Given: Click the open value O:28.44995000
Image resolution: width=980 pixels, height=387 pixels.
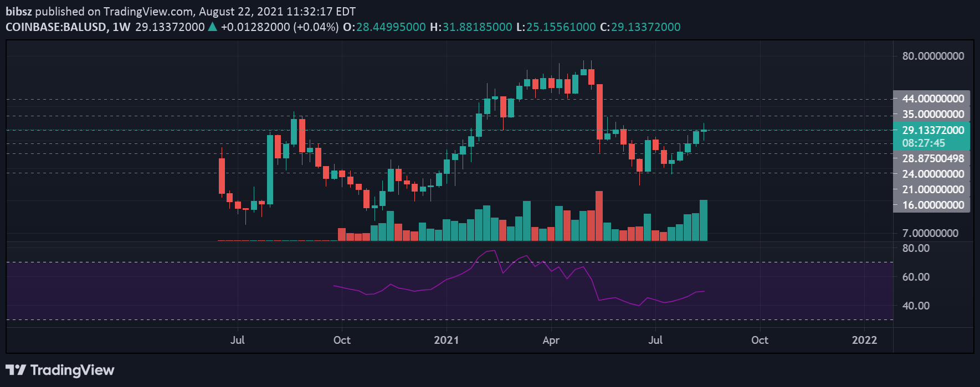Looking at the screenshot, I should click(x=384, y=27).
